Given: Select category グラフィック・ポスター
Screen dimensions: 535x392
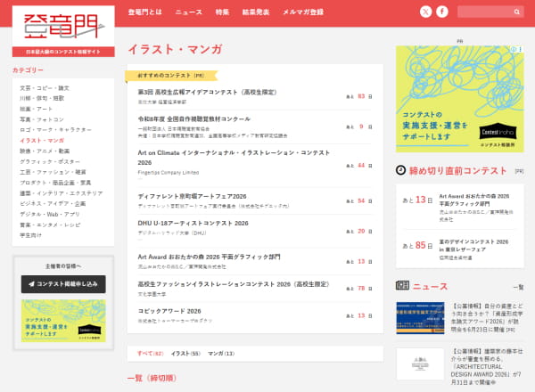Looking at the screenshot, I should 50,161.
